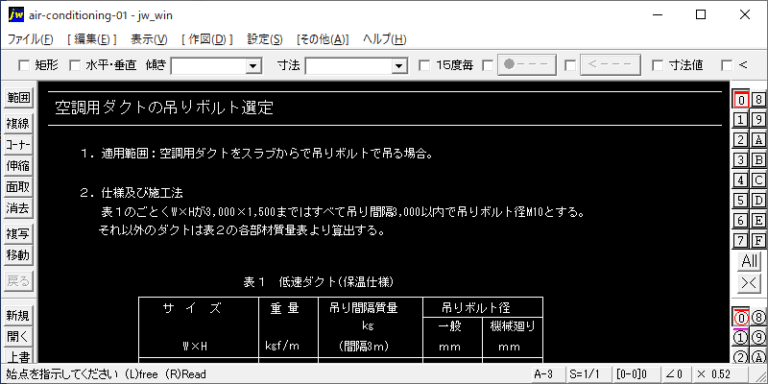This screenshot has height=384, width=768.
Task: Click into the 寸法 input field
Action: (348, 66)
